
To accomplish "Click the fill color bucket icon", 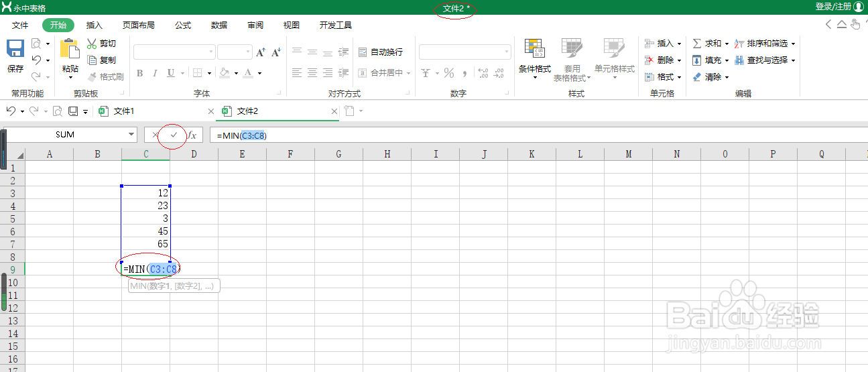I will point(225,72).
